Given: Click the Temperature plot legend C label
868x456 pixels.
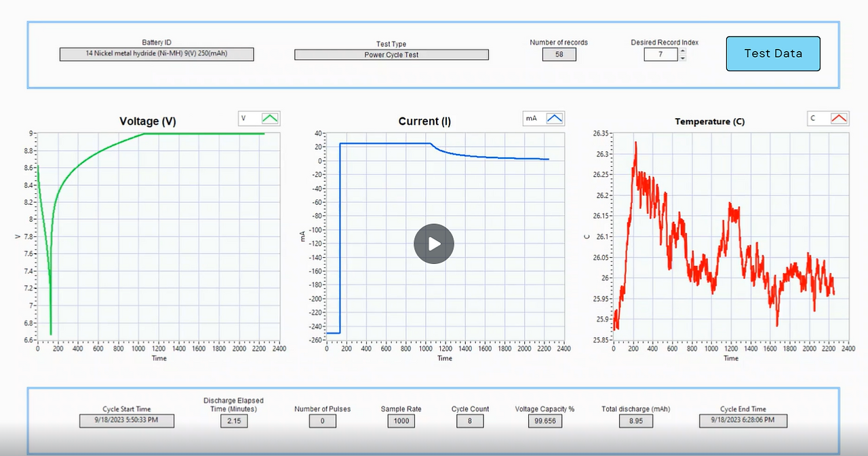Looking at the screenshot, I should [x=812, y=118].
